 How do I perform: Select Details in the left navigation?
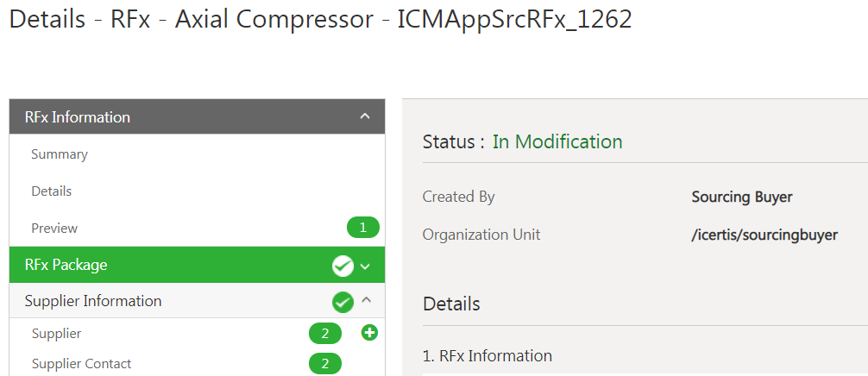coord(52,191)
